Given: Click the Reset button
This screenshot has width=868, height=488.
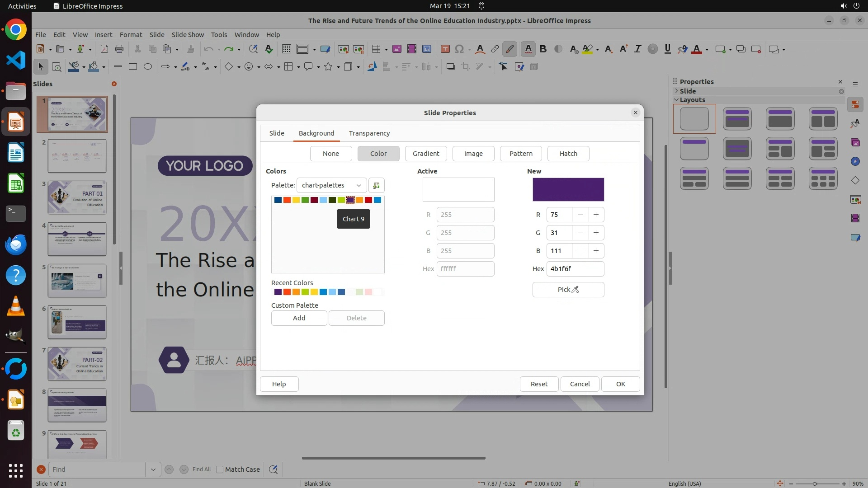Looking at the screenshot, I should [x=539, y=384].
